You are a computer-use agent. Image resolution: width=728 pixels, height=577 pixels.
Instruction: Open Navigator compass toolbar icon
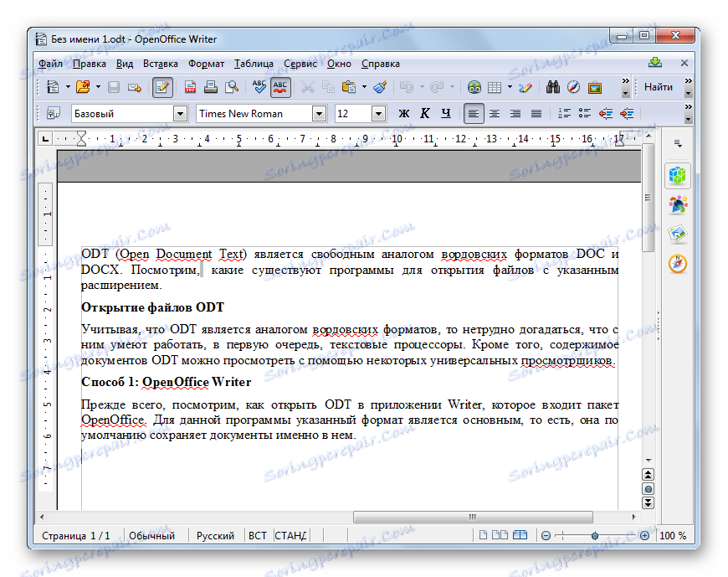[x=574, y=87]
